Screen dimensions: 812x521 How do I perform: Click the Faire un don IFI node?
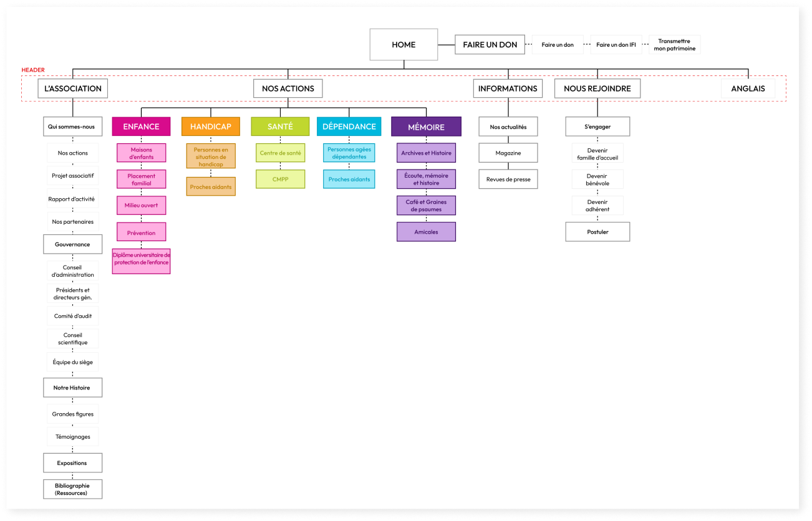[616, 45]
